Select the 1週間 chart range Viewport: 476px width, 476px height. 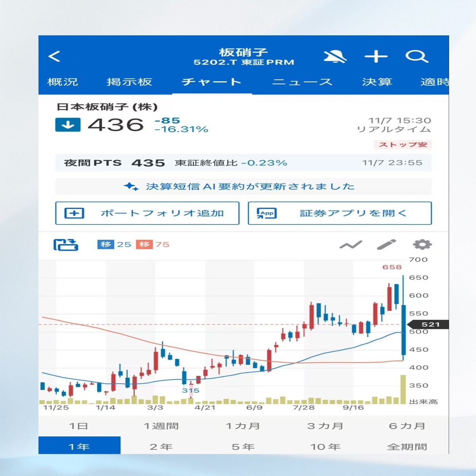(161, 426)
